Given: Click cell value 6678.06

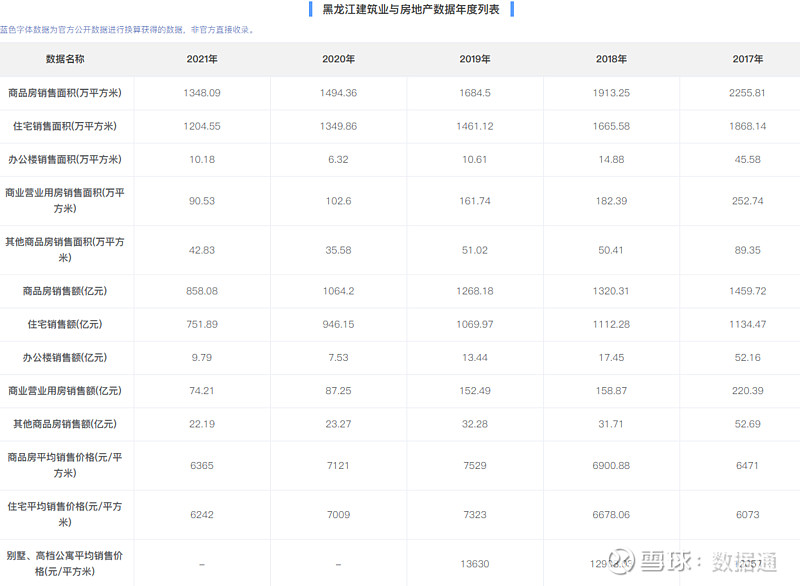Looking at the screenshot, I should coord(611,514).
